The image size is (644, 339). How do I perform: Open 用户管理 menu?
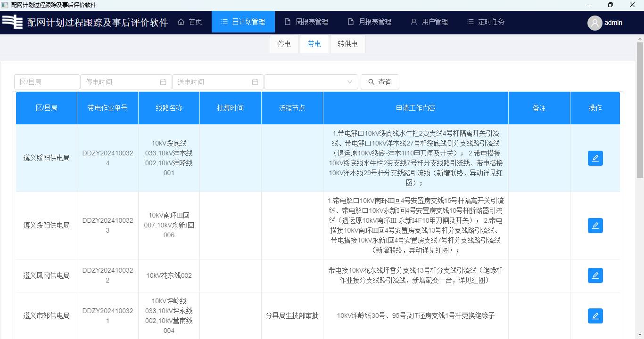(x=429, y=22)
